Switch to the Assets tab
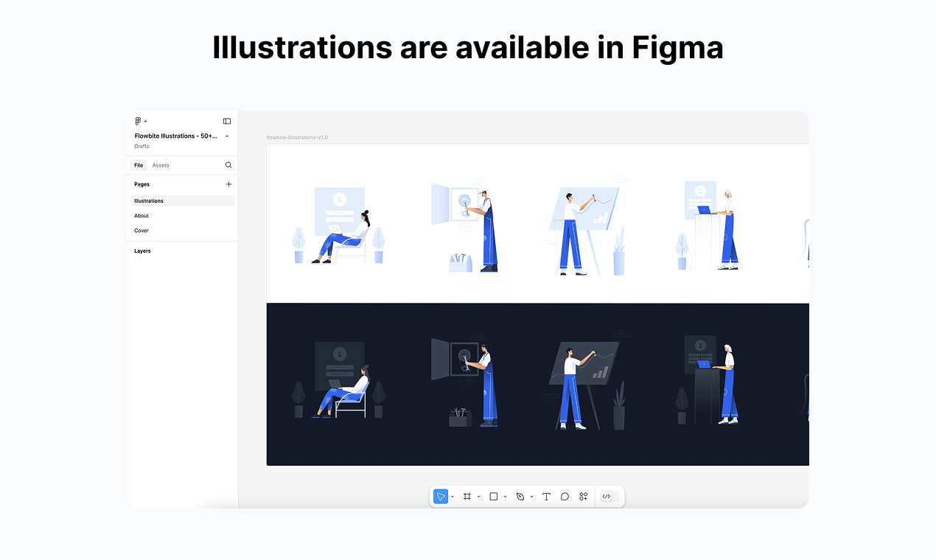 (161, 165)
